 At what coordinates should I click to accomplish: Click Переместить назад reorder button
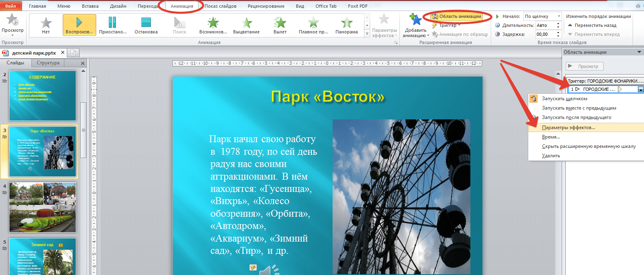pos(592,25)
